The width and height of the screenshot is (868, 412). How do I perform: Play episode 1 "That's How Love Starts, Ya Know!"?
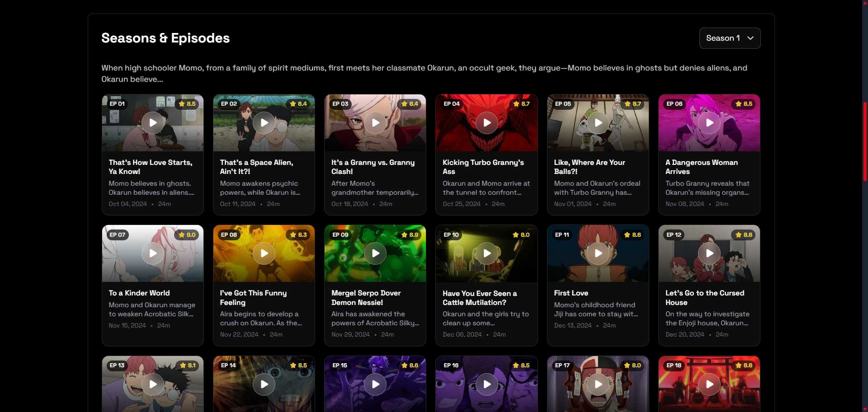[x=152, y=122]
